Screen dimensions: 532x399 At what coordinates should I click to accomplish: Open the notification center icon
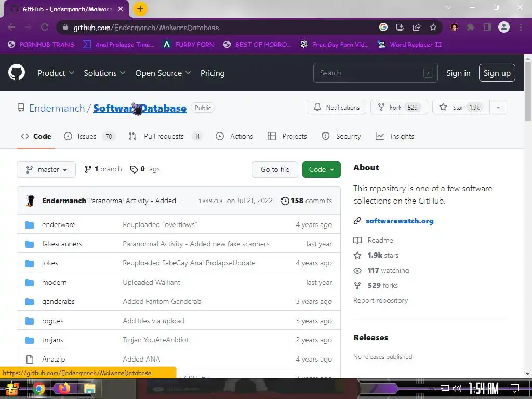[x=515, y=389]
